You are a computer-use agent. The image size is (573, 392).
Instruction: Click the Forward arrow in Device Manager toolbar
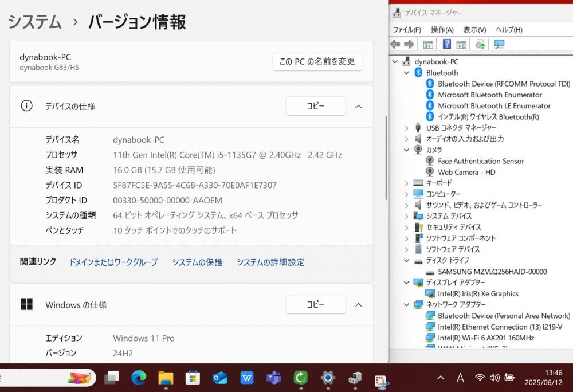tap(409, 45)
